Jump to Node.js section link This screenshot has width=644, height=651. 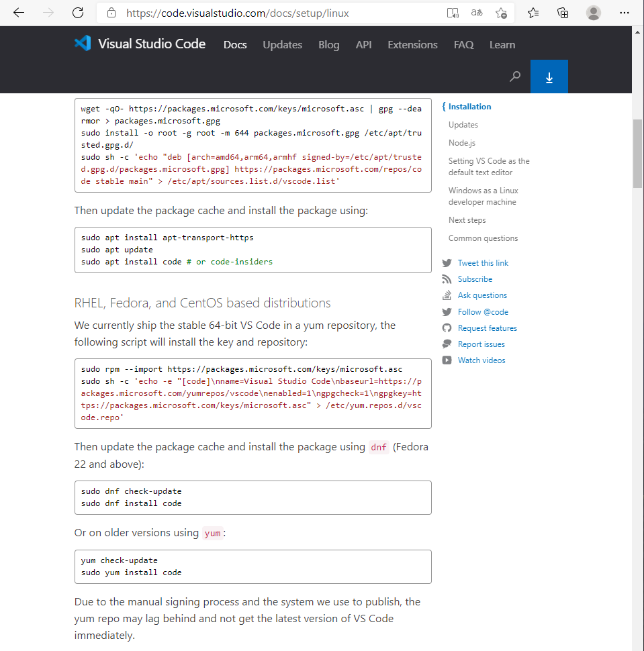[x=461, y=143]
